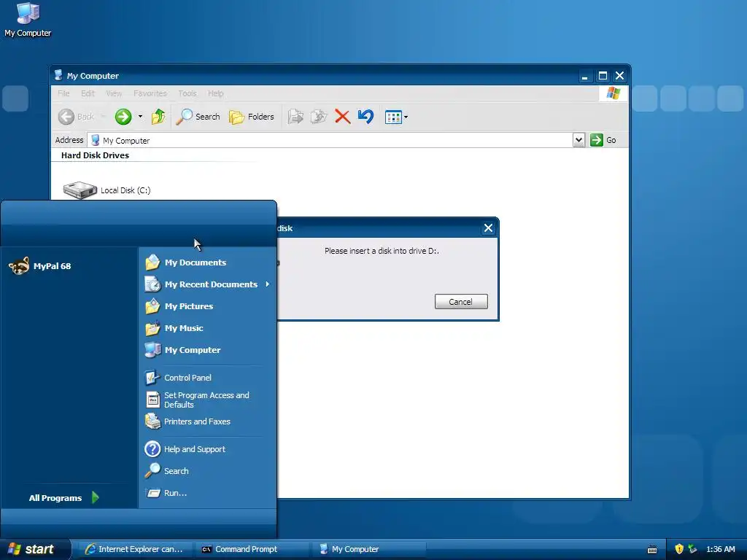Click My Computer taskbar button

368,549
